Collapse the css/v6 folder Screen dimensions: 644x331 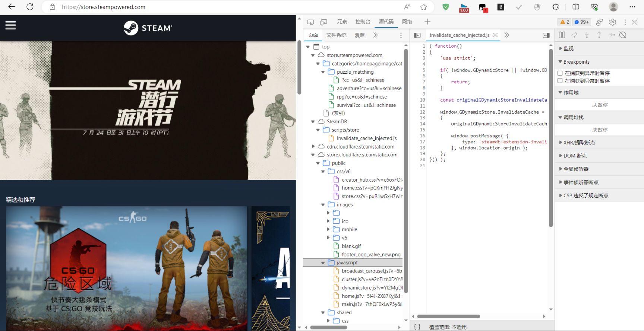pyautogui.click(x=323, y=171)
